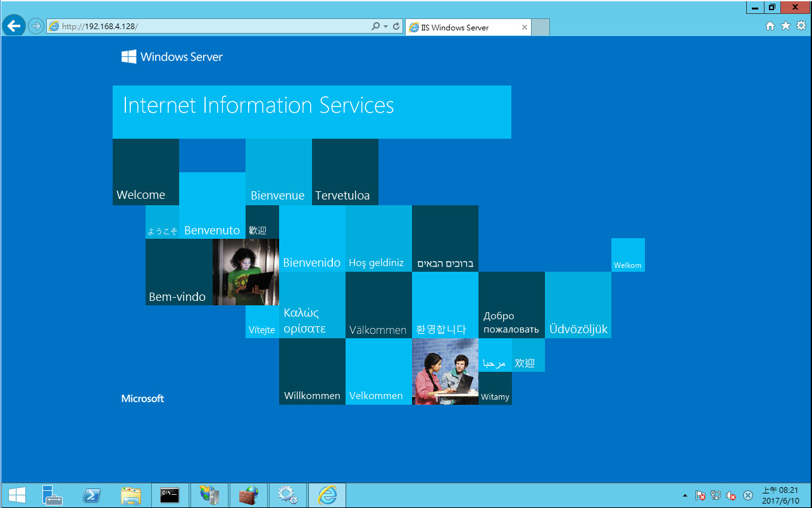
Task: Restore down the Internet Explorer window
Action: click(773, 7)
